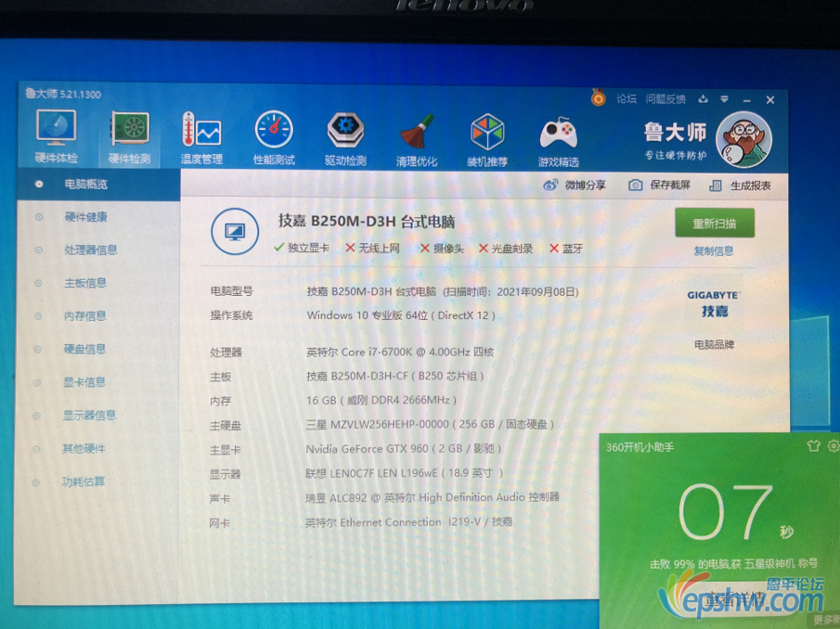Open 驱动检测 driver detection

coord(345,137)
